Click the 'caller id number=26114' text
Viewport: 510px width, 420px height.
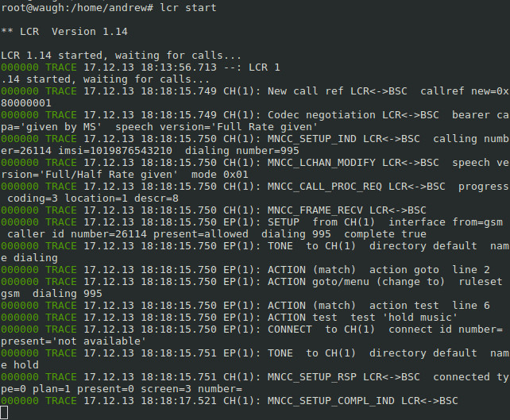pos(77,234)
